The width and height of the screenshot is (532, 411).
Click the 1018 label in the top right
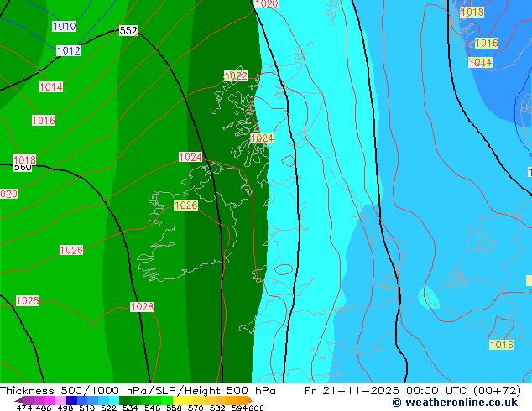click(x=472, y=13)
